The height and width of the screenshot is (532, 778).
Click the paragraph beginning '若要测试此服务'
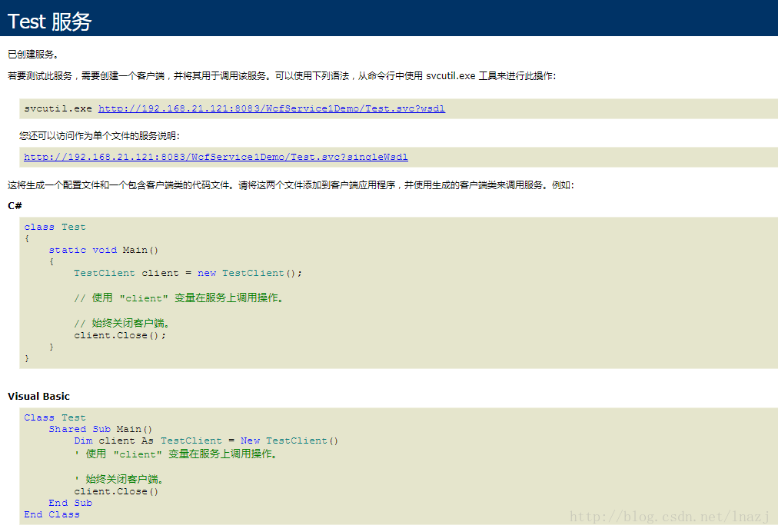point(282,75)
